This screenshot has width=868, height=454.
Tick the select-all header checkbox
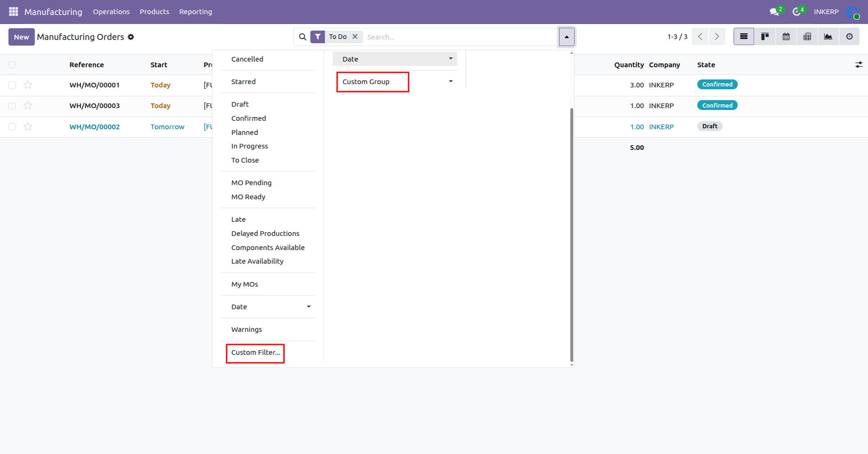(12, 65)
